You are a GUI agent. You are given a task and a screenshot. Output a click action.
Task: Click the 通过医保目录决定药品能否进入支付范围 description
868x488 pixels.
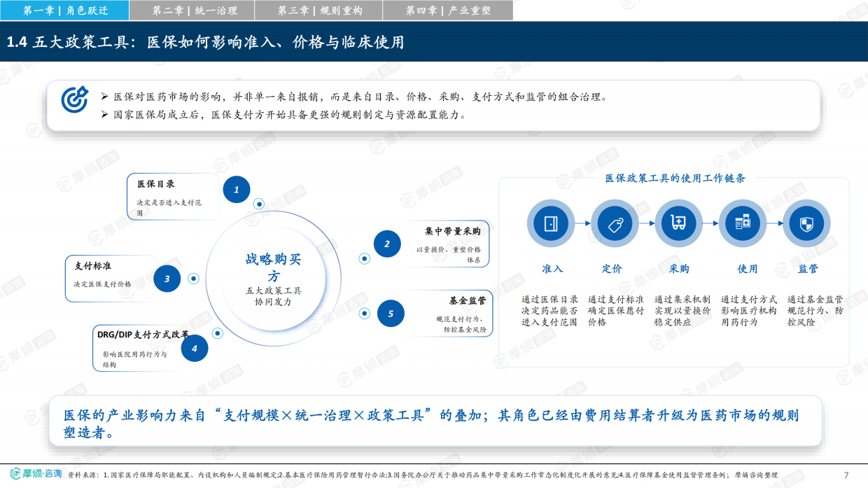(549, 311)
